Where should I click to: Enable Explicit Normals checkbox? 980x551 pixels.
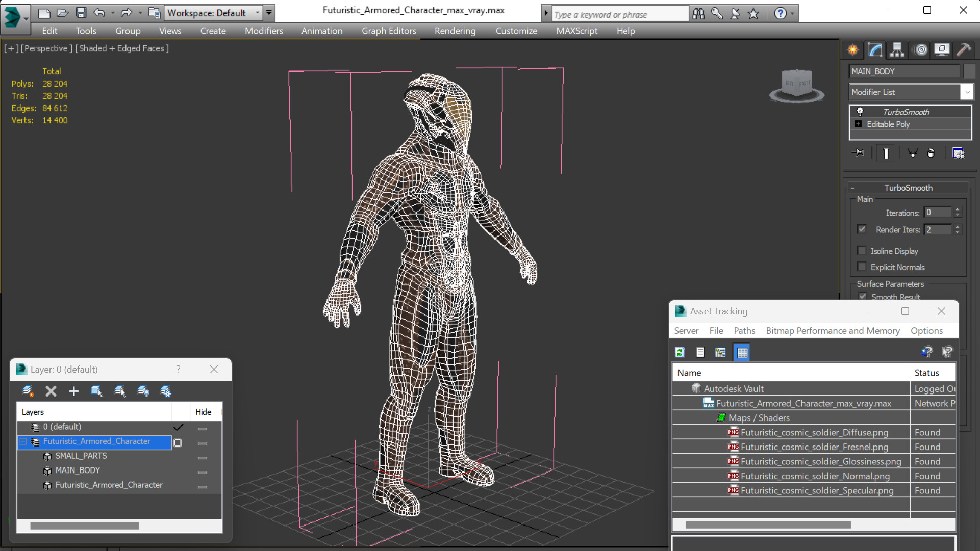pyautogui.click(x=862, y=267)
